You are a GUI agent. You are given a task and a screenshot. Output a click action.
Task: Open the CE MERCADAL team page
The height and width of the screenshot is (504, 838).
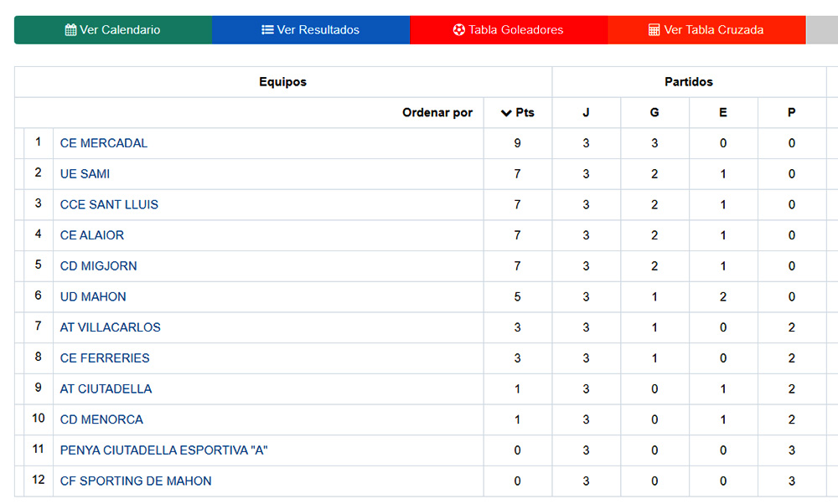[104, 142]
